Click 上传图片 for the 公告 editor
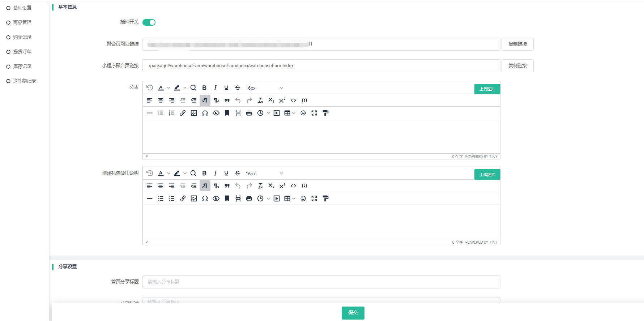The width and height of the screenshot is (644, 321). pyautogui.click(x=487, y=89)
